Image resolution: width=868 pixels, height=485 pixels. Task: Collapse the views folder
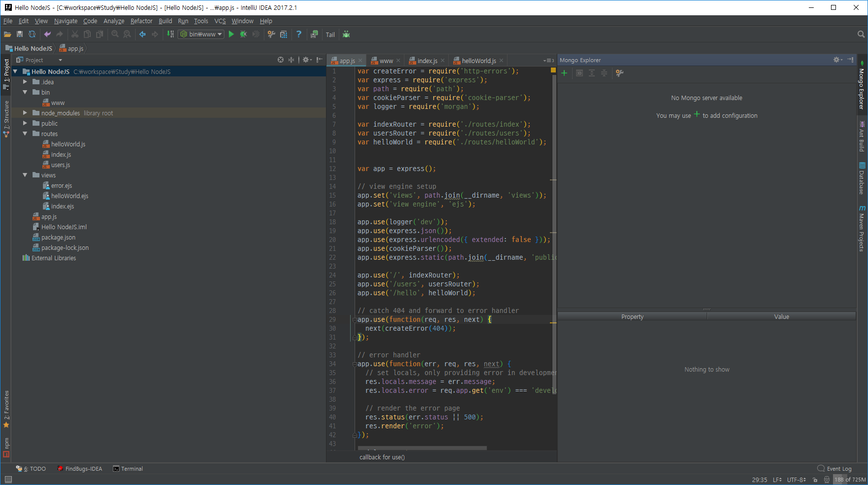tap(25, 175)
